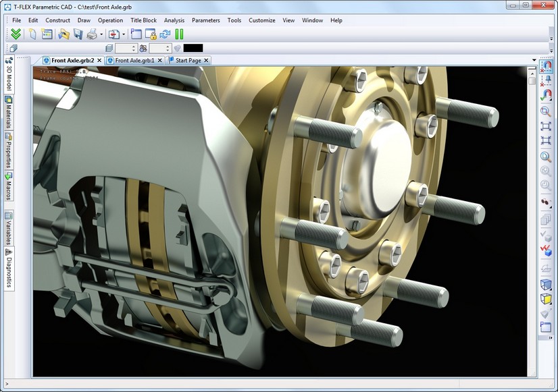Viewport: 558px width, 392px height.
Task: Open the dropdown arrow beside the printer
Action: (x=101, y=34)
